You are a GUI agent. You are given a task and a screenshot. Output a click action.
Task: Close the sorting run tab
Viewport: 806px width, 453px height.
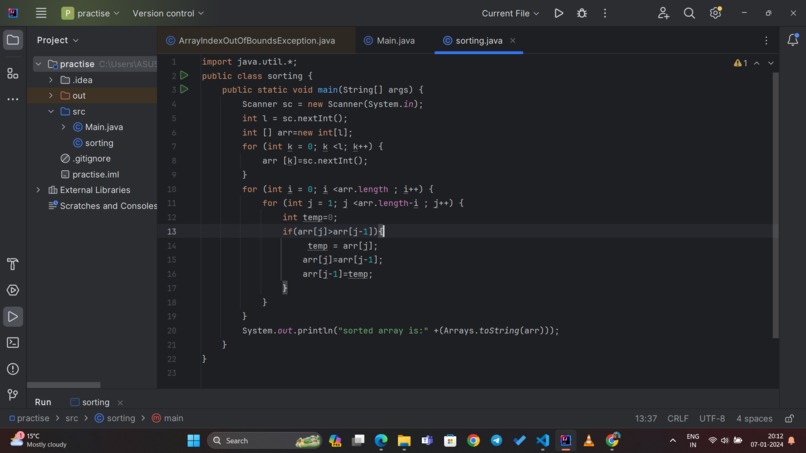[120, 403]
